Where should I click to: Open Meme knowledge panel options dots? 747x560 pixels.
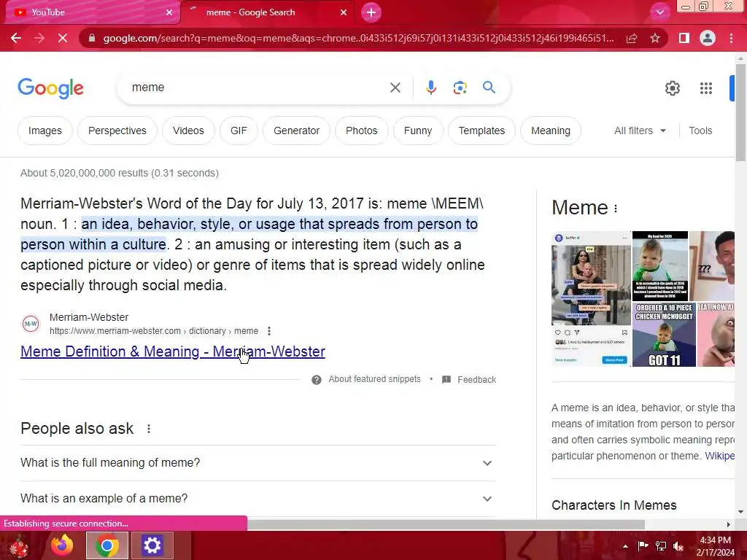tap(616, 209)
